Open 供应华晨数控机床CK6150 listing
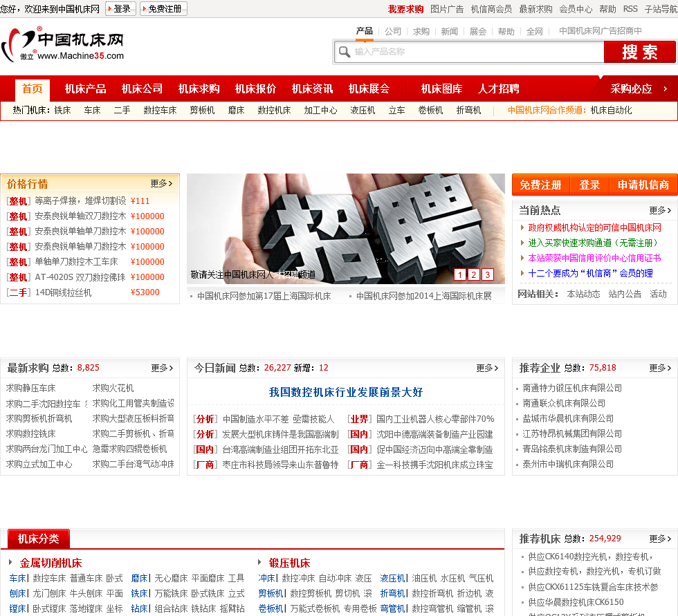Image resolution: width=678 pixels, height=616 pixels. (576, 601)
